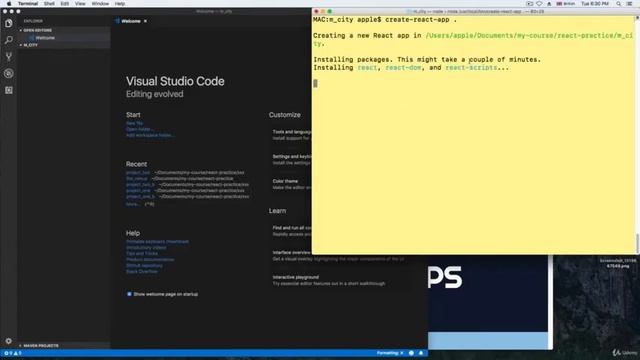Open Product documentation link

click(150, 260)
